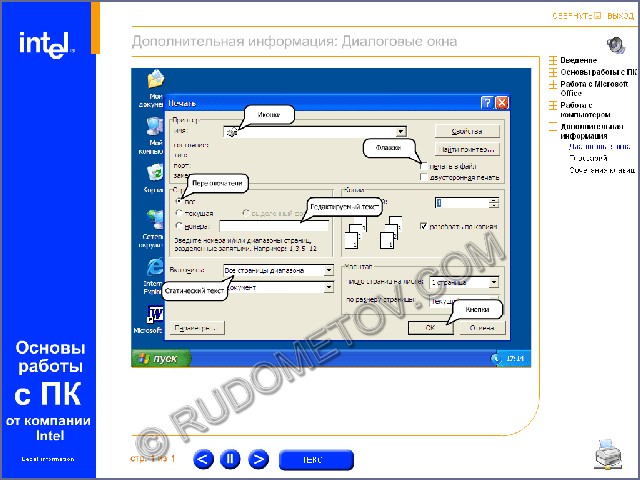Image resolution: width=640 pixels, height=480 pixels.
Task: Open the printer name dropdown
Action: 401,131
